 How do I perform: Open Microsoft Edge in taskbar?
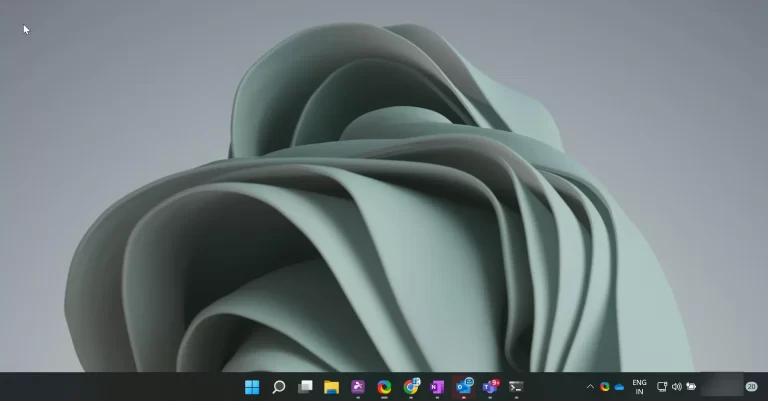coord(384,387)
